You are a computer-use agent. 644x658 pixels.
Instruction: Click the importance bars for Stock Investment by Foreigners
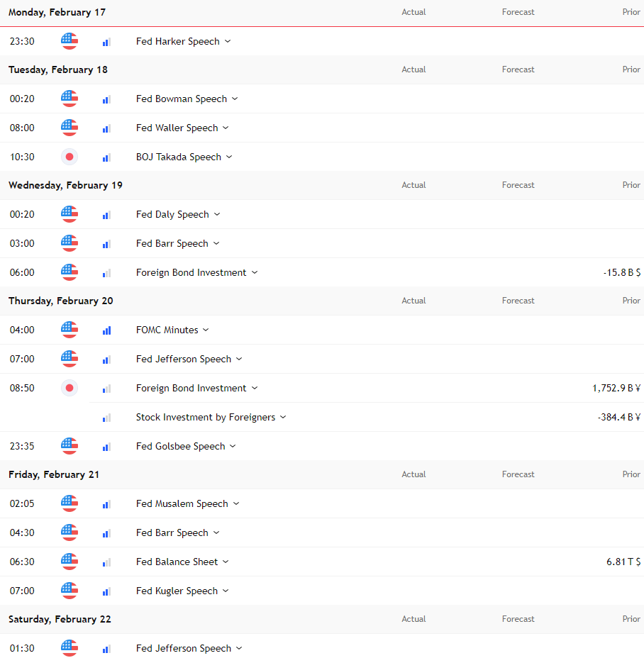tap(106, 418)
